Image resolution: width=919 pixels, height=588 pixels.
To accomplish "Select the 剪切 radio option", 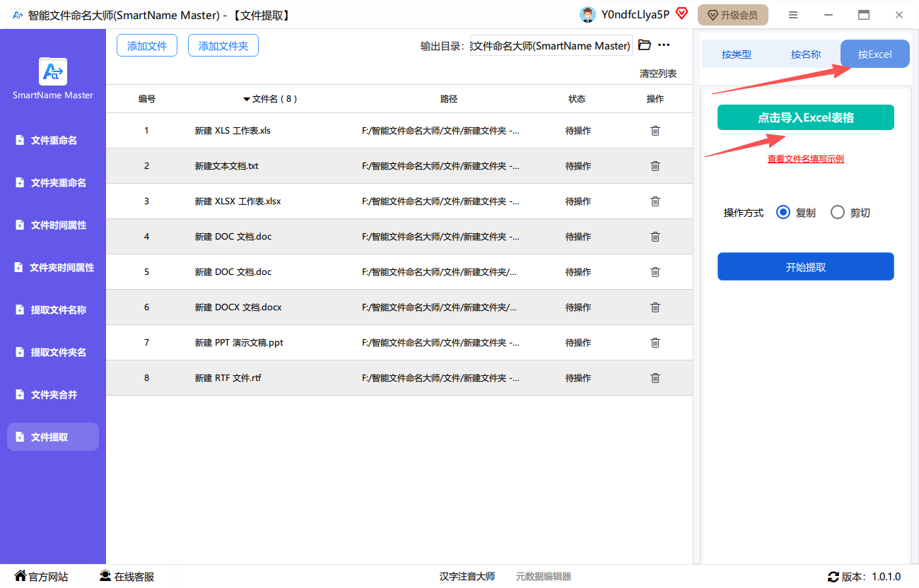I will click(x=838, y=213).
